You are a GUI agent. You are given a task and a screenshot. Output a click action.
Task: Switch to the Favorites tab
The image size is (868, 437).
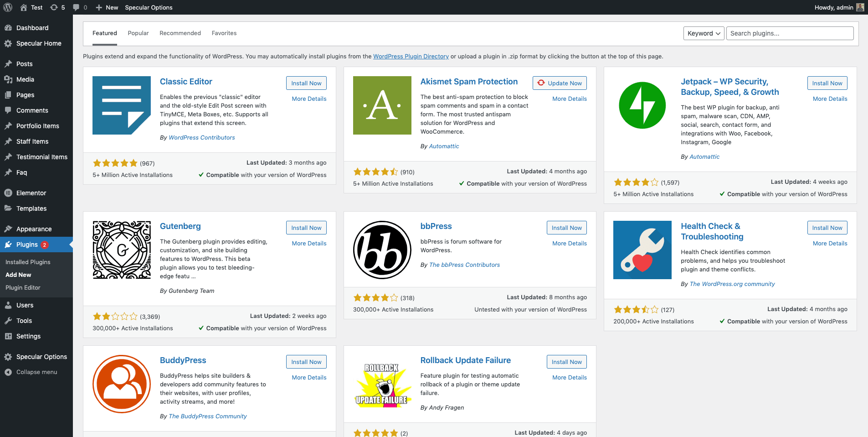click(x=224, y=33)
